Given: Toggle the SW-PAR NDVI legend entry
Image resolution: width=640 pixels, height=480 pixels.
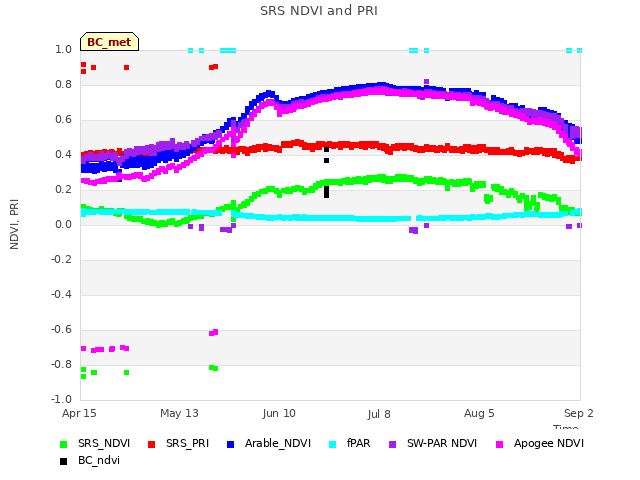Looking at the screenshot, I should pyautogui.click(x=433, y=444).
